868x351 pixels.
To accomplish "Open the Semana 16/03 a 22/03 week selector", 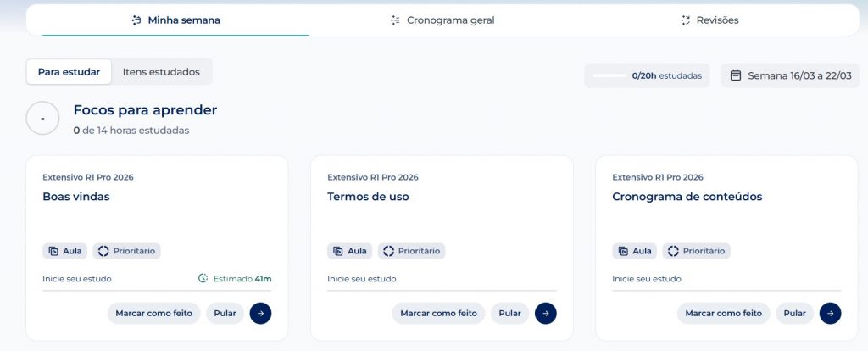I will [790, 75].
